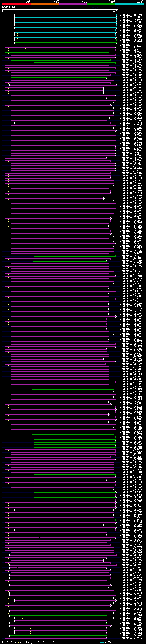
Task: Click the purple alignment bar of UniRef100_Q867F0
Action: tap(60, 371)
